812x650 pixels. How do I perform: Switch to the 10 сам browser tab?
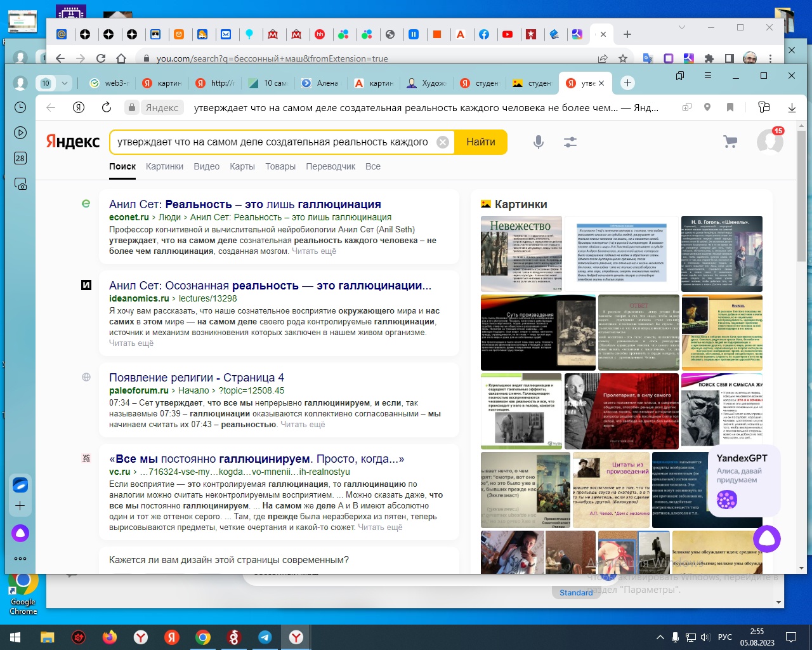(268, 83)
